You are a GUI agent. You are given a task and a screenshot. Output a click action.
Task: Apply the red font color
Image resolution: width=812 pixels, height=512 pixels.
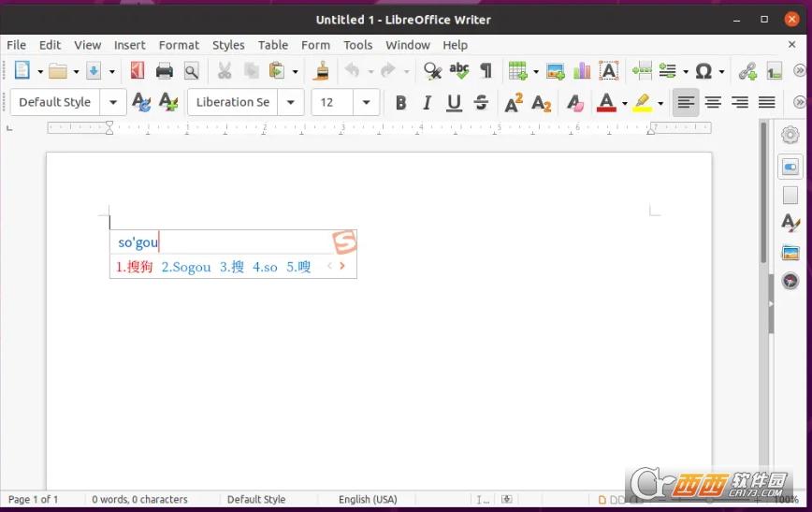(606, 103)
